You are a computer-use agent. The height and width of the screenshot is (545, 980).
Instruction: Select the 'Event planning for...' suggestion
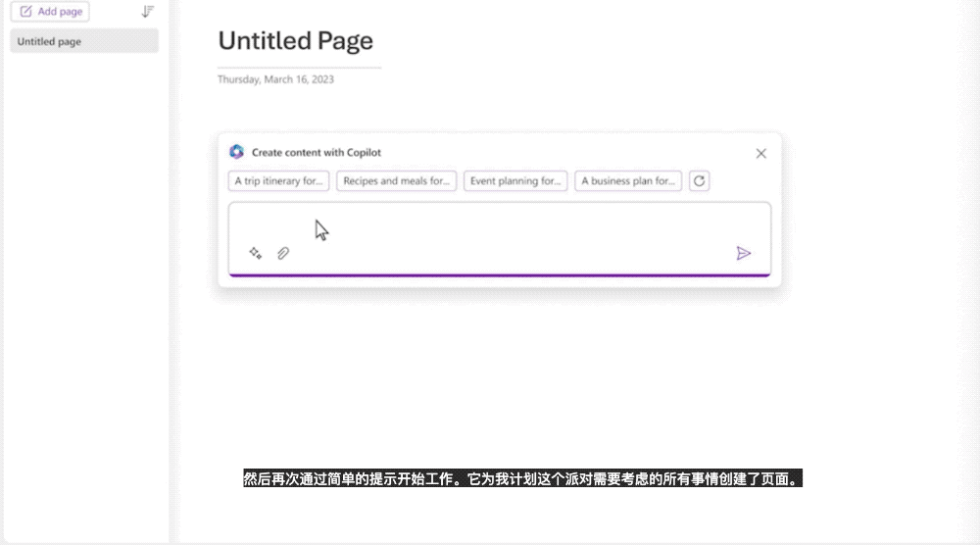(515, 181)
